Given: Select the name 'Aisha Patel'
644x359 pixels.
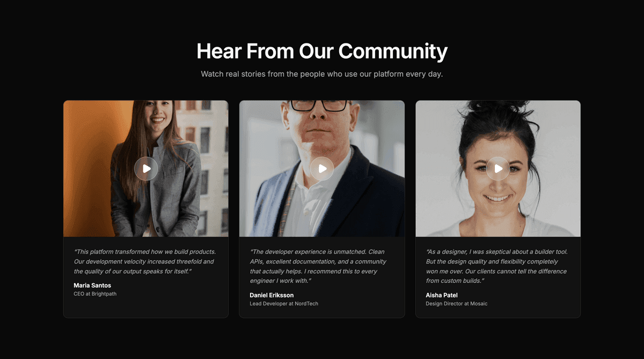Looking at the screenshot, I should tap(442, 295).
